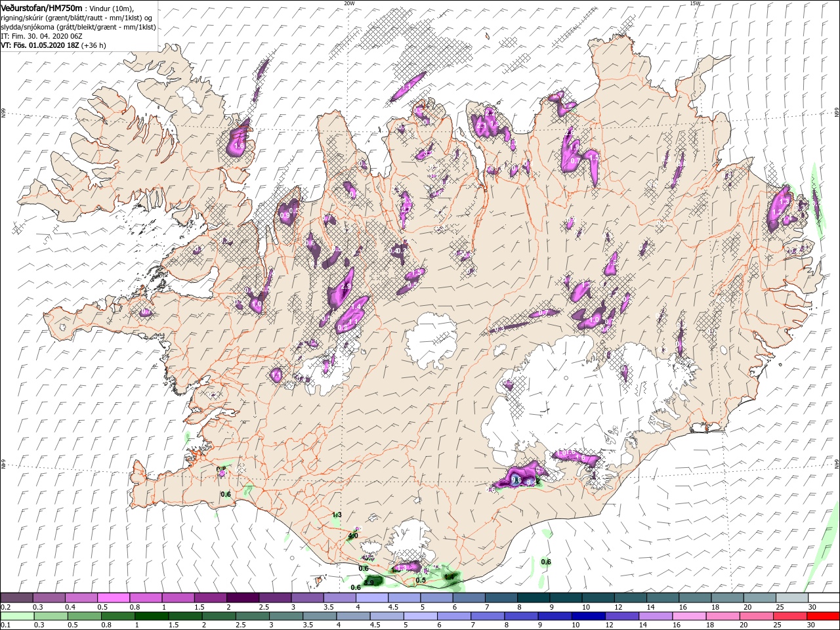Click the '(+36 h)' forecast offset text

click(x=94, y=45)
